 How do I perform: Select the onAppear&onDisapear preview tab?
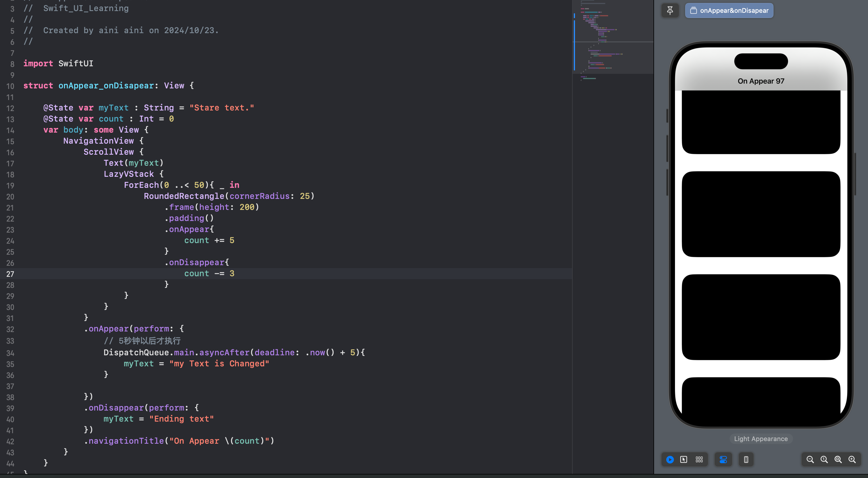click(x=729, y=10)
